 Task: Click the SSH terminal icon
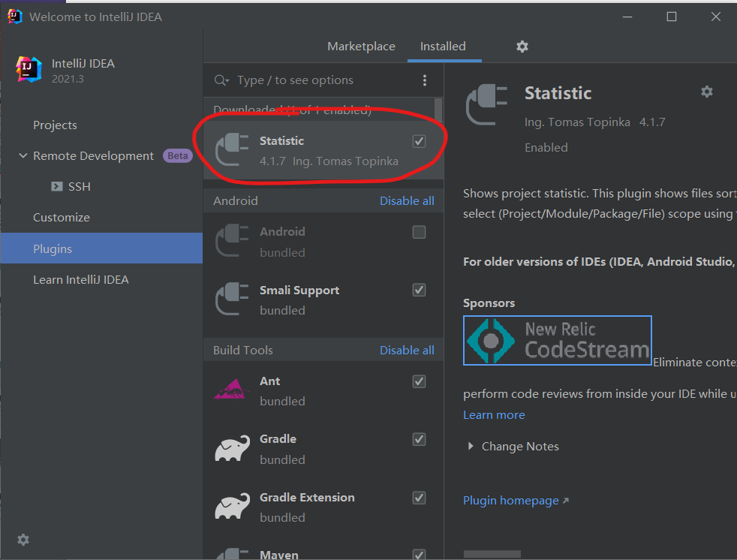pos(57,186)
